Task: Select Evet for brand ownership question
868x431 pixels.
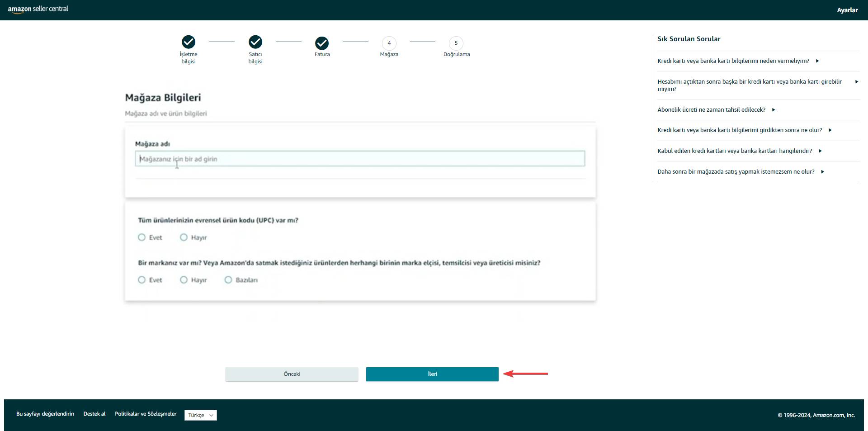Action: [142, 280]
